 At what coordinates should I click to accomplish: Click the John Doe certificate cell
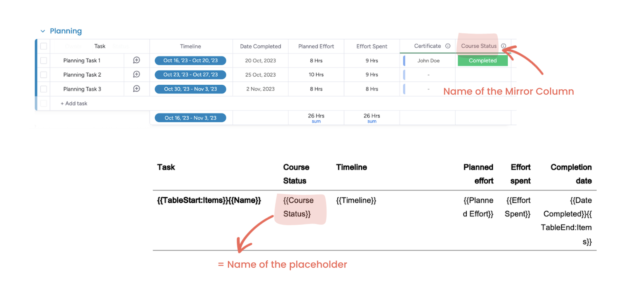tap(428, 60)
